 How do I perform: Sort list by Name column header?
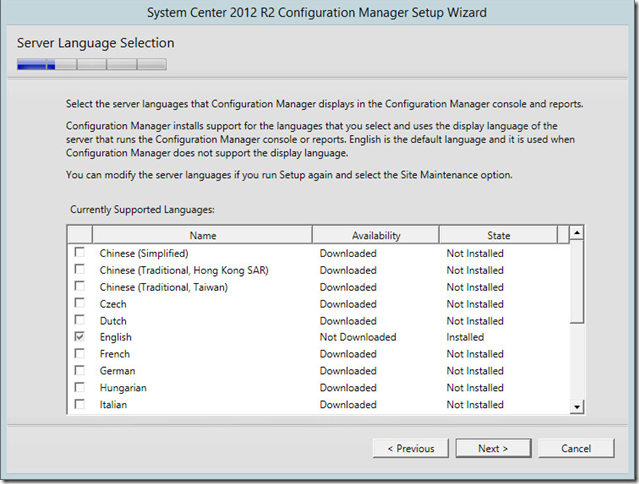pyautogui.click(x=203, y=236)
